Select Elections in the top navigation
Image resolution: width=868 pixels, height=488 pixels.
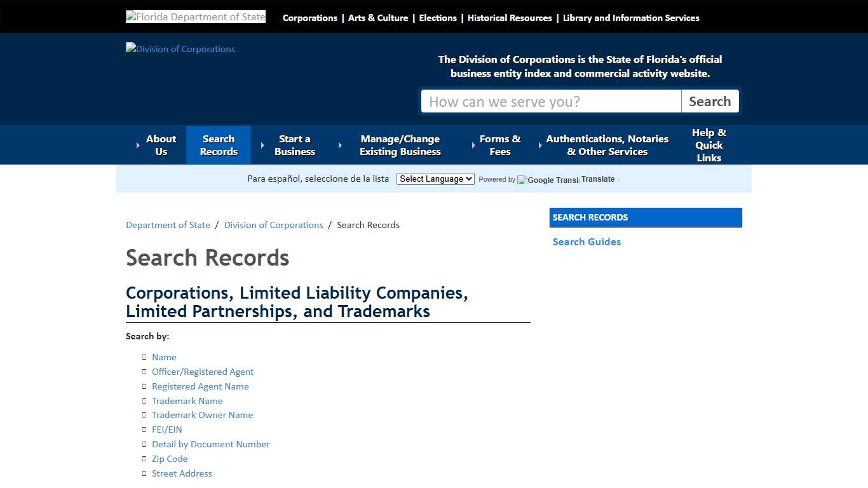coord(438,18)
